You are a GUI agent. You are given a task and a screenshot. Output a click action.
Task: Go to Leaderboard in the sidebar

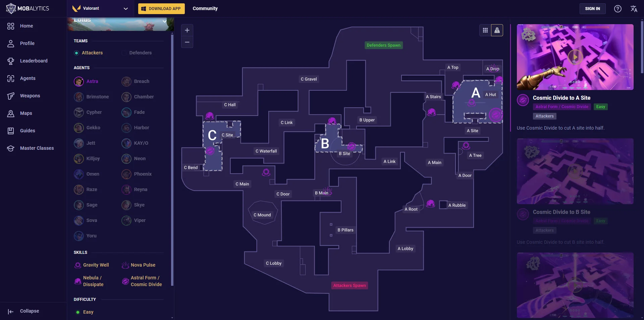34,61
